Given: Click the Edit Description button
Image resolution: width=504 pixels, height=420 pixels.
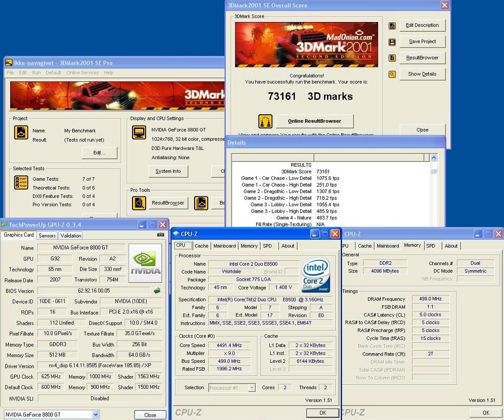Looking at the screenshot, I should coord(422,25).
